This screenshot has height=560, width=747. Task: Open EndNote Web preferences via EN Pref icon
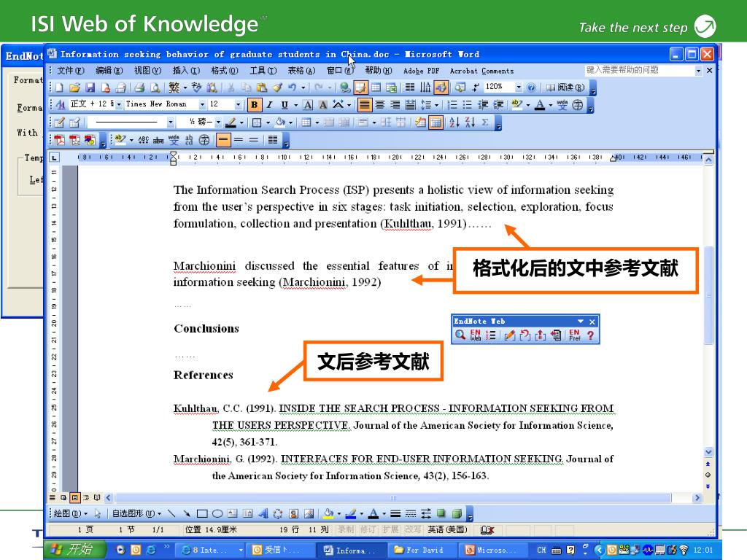tap(575, 335)
